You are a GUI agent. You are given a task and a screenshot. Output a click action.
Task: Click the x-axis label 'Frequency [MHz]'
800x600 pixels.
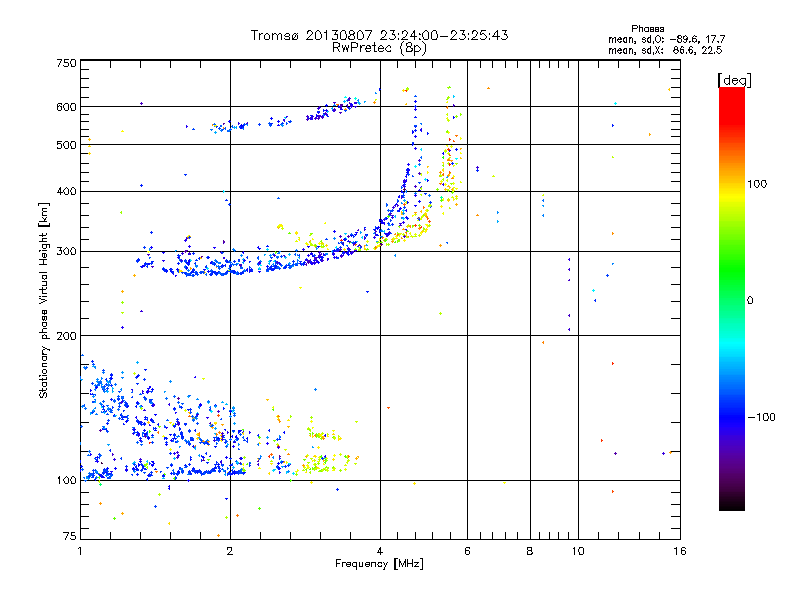[379, 564]
